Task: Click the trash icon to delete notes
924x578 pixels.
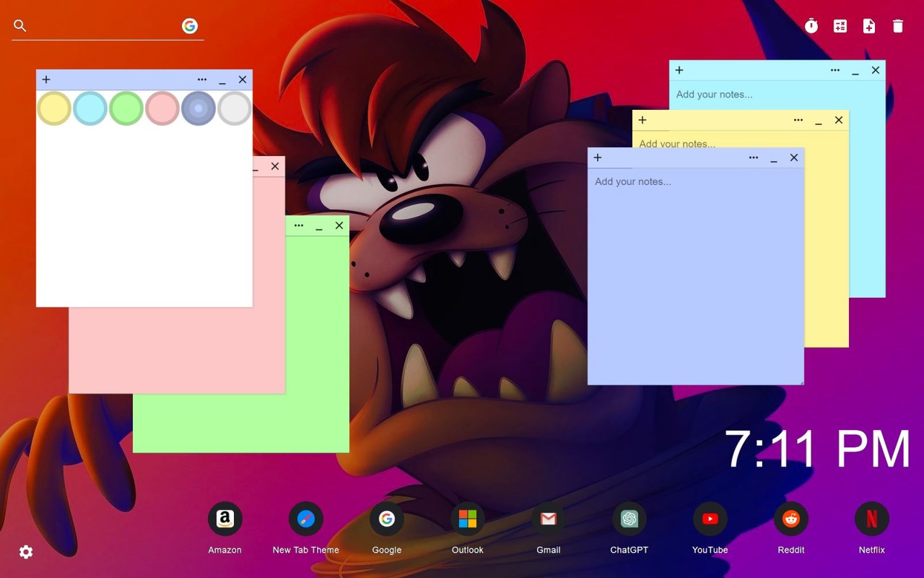Action: 898,26
